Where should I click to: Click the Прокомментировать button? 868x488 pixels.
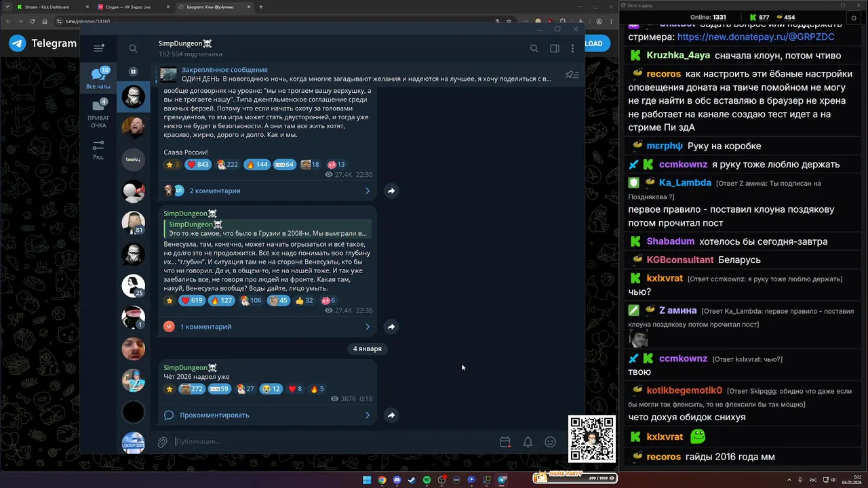[214, 415]
